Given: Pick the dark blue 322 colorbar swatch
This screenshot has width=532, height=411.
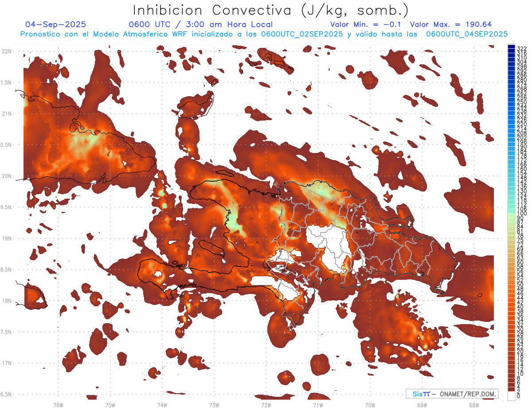Looking at the screenshot, I should pos(511,47).
